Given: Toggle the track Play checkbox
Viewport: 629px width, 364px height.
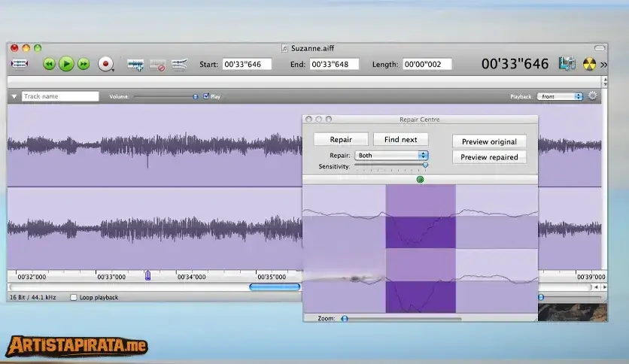Looking at the screenshot, I should [x=206, y=96].
